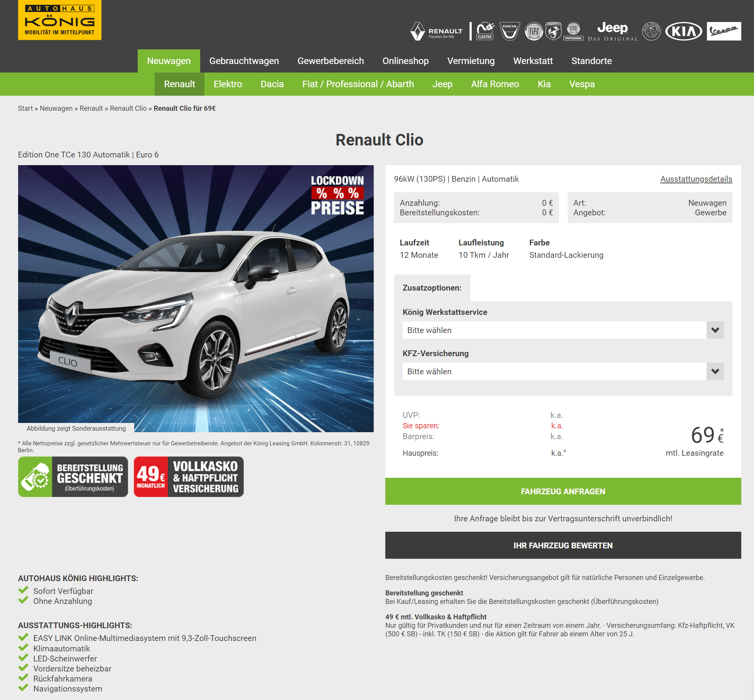Open the Jeep brand logo
This screenshot has width=754, height=700.
tap(613, 31)
